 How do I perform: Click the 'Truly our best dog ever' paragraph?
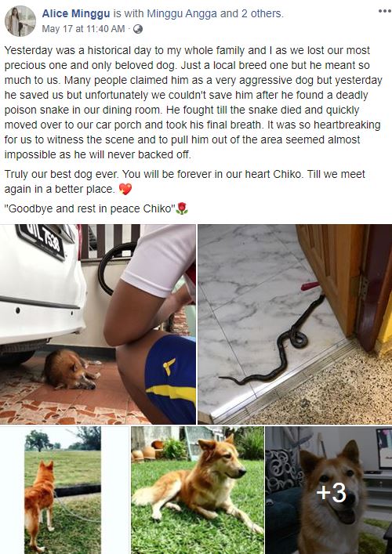[185, 182]
